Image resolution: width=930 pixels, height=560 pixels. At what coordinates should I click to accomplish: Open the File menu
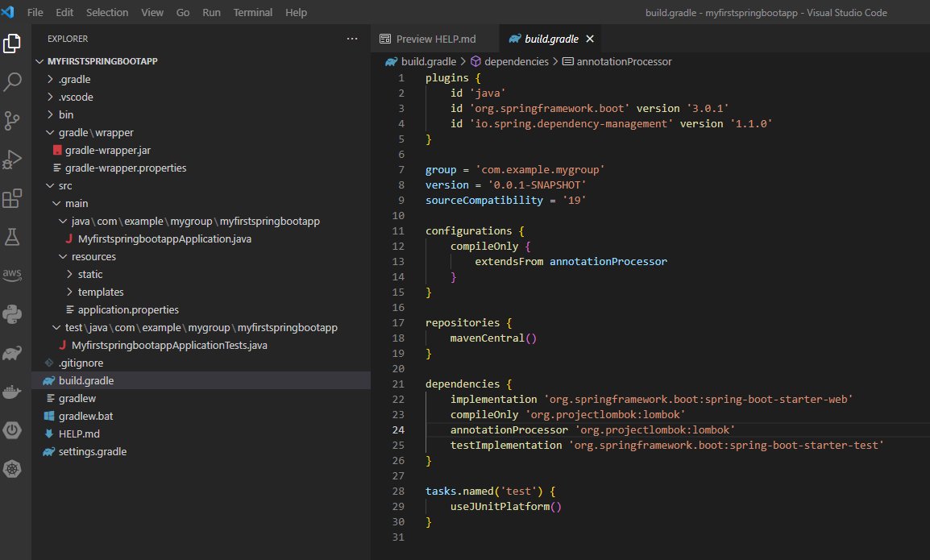pos(35,12)
